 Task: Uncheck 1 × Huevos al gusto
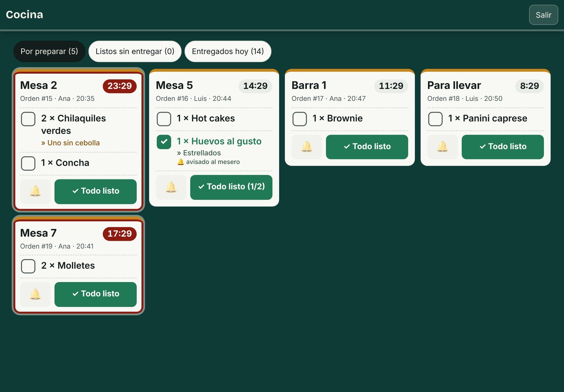[x=164, y=142]
